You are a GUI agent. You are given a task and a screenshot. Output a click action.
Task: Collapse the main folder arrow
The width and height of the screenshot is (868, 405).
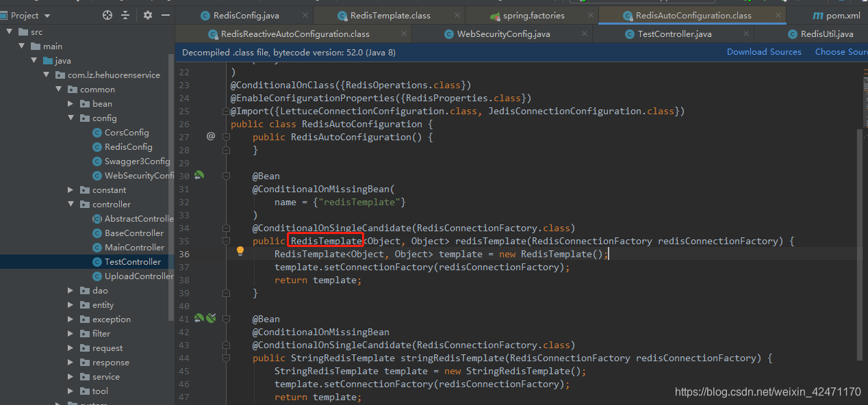[22, 47]
